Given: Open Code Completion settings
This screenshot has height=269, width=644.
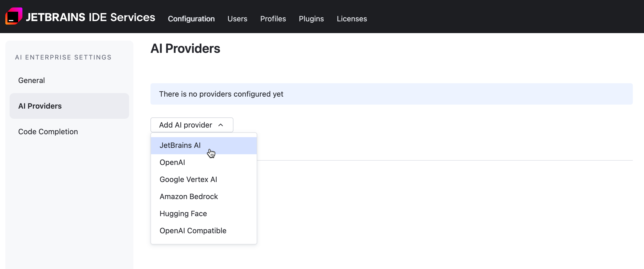Looking at the screenshot, I should 48,132.
